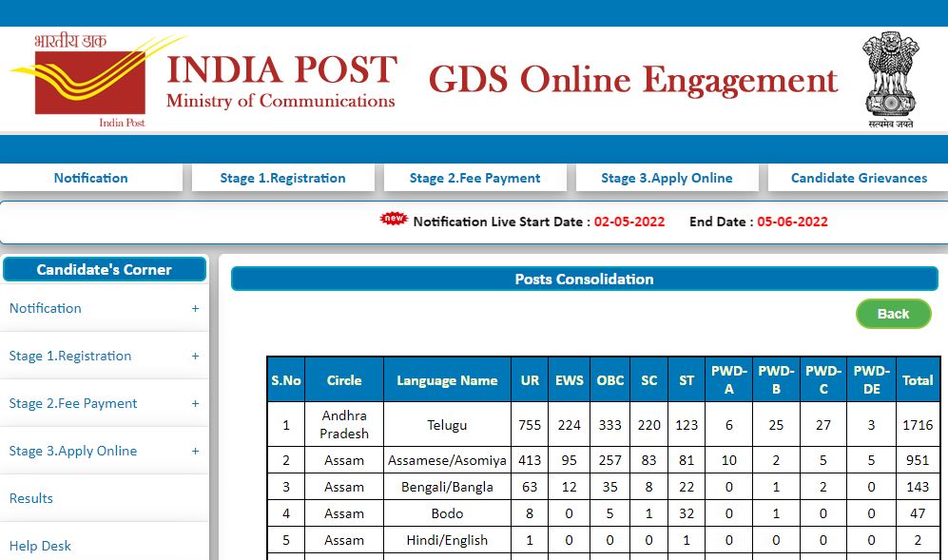Click the Total column header
Viewport: 948px width, 560px height.
point(918,379)
